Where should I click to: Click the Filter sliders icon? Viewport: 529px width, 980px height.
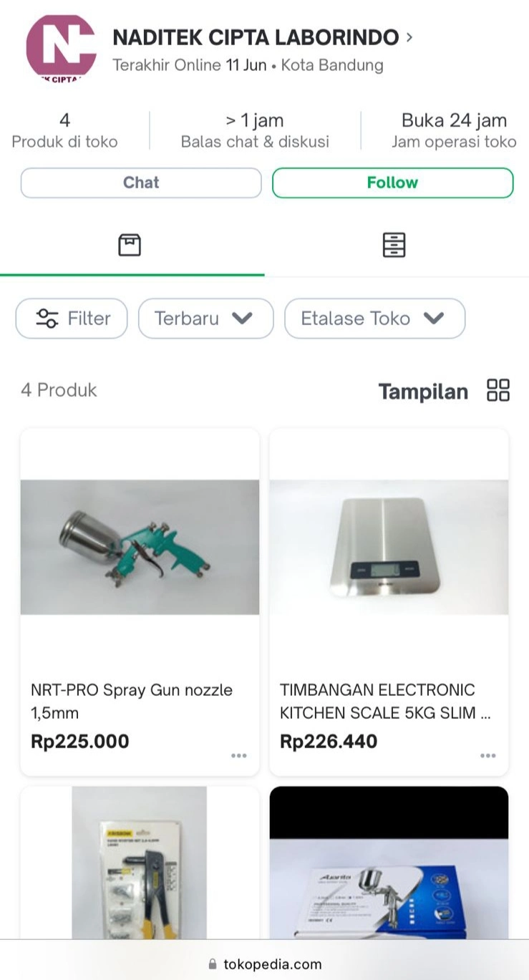click(x=47, y=319)
